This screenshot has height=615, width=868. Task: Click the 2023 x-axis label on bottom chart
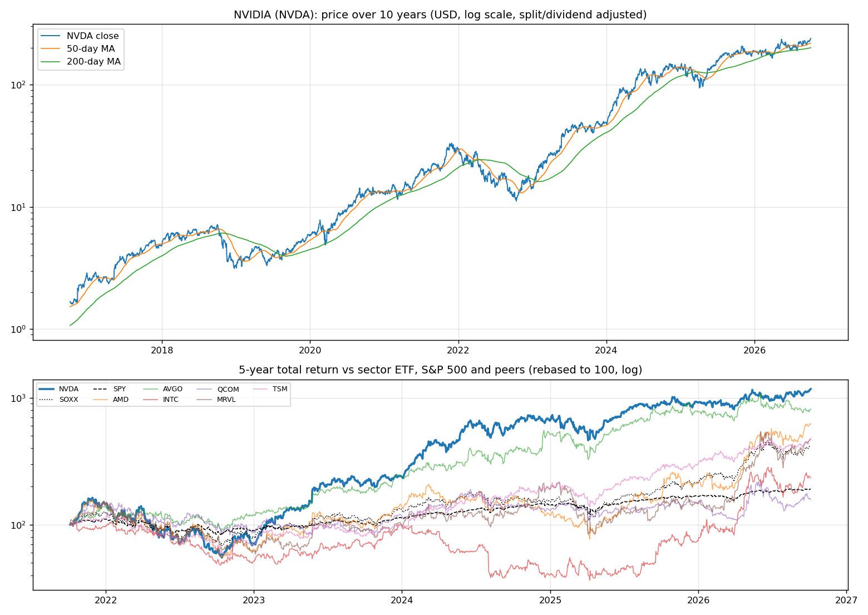(254, 601)
